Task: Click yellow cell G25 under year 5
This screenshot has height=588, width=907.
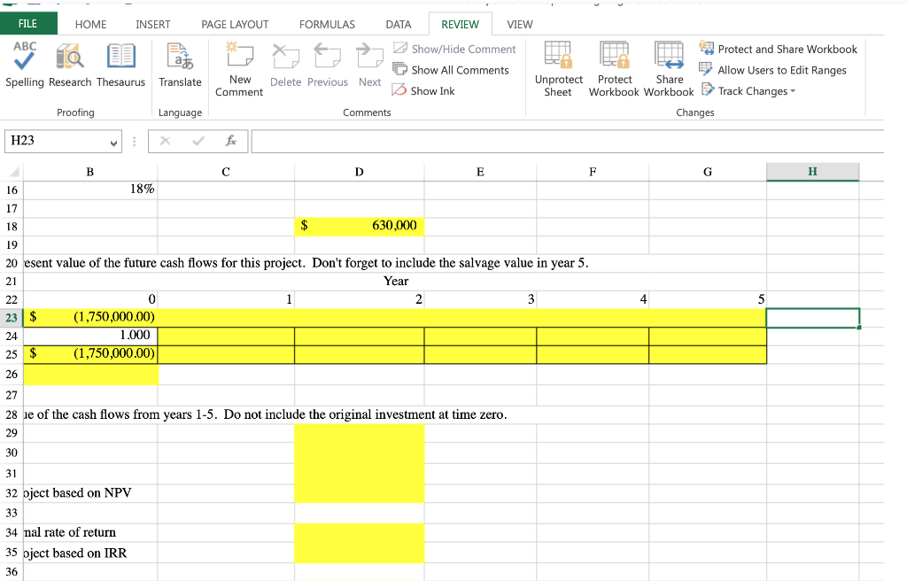Action: point(708,354)
